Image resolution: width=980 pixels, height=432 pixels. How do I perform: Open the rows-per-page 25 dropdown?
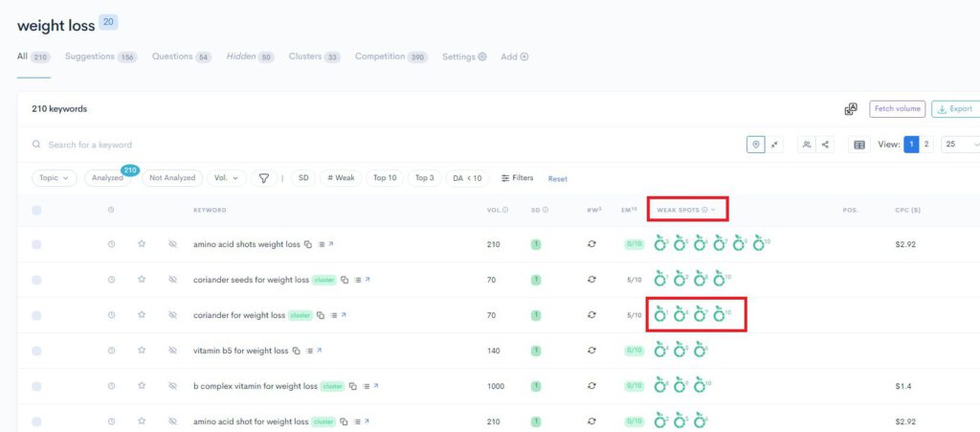[961, 145]
